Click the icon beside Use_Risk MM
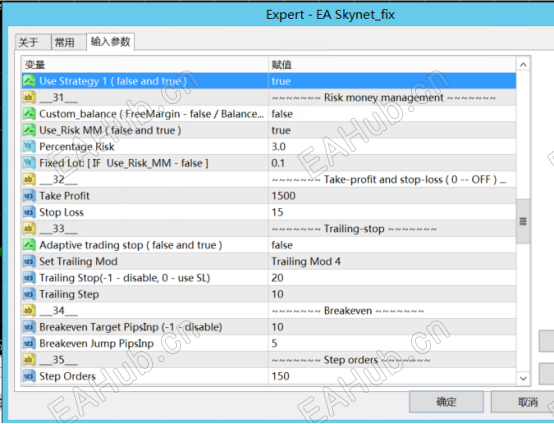This screenshot has height=424, width=554. click(x=29, y=130)
